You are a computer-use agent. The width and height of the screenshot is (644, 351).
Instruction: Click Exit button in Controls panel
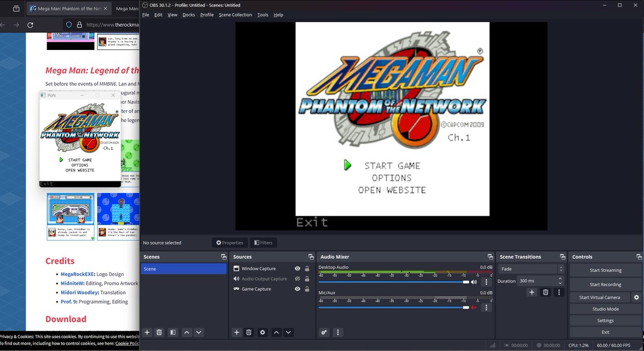[x=605, y=332]
